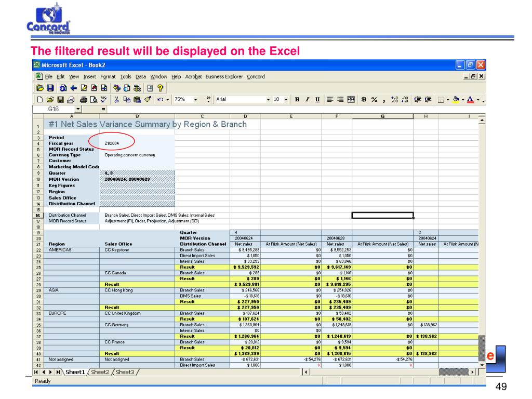Select the cell containing CC Keystone
The height and width of the screenshot is (399, 532).
pos(137,250)
